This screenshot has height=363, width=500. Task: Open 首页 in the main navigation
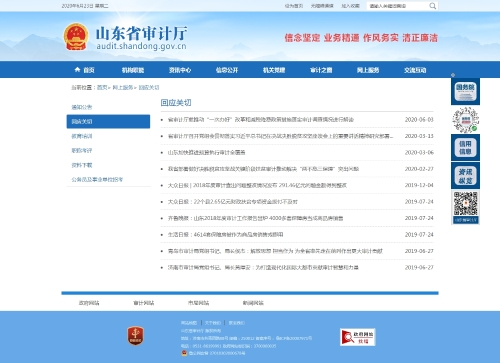pyautogui.click(x=89, y=70)
